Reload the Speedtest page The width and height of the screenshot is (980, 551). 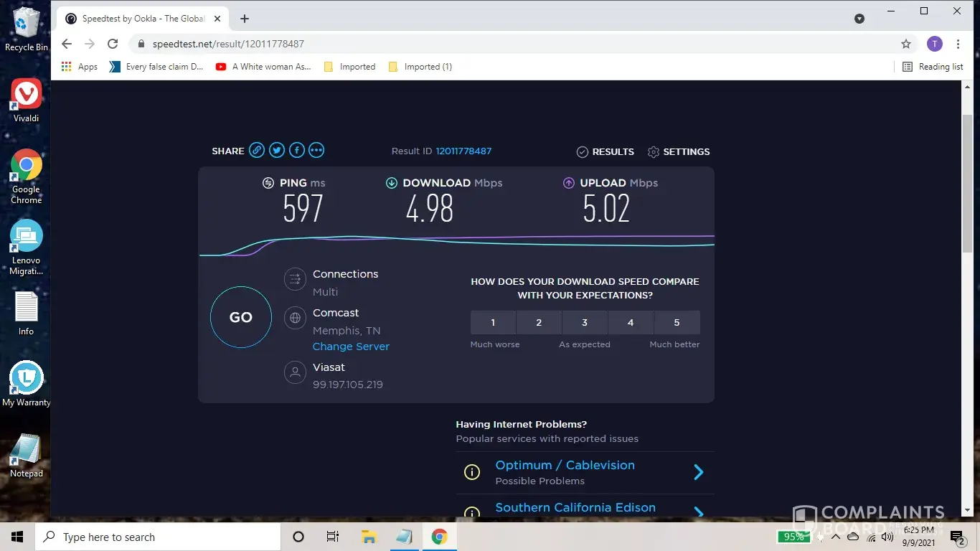[113, 44]
